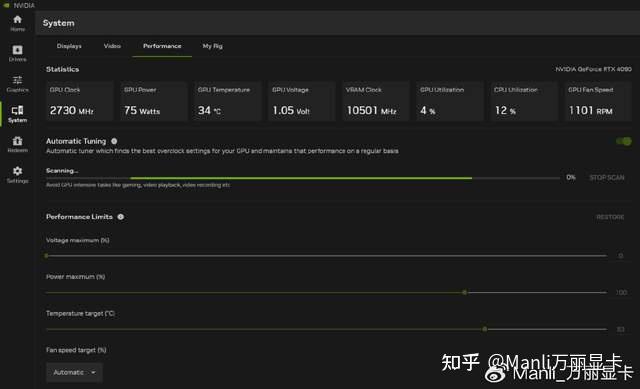Click the Scanning... status text

[62, 171]
